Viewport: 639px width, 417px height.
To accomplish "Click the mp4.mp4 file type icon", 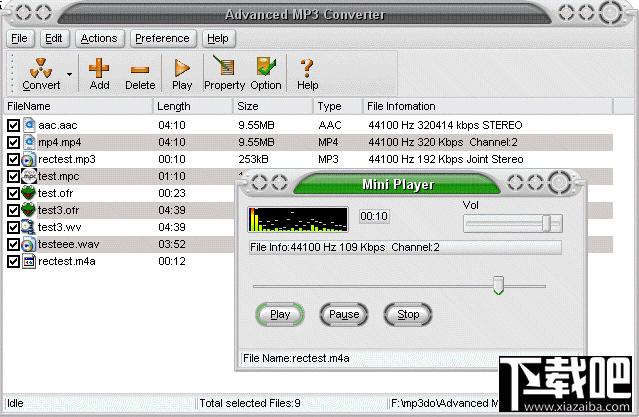I will (x=29, y=142).
